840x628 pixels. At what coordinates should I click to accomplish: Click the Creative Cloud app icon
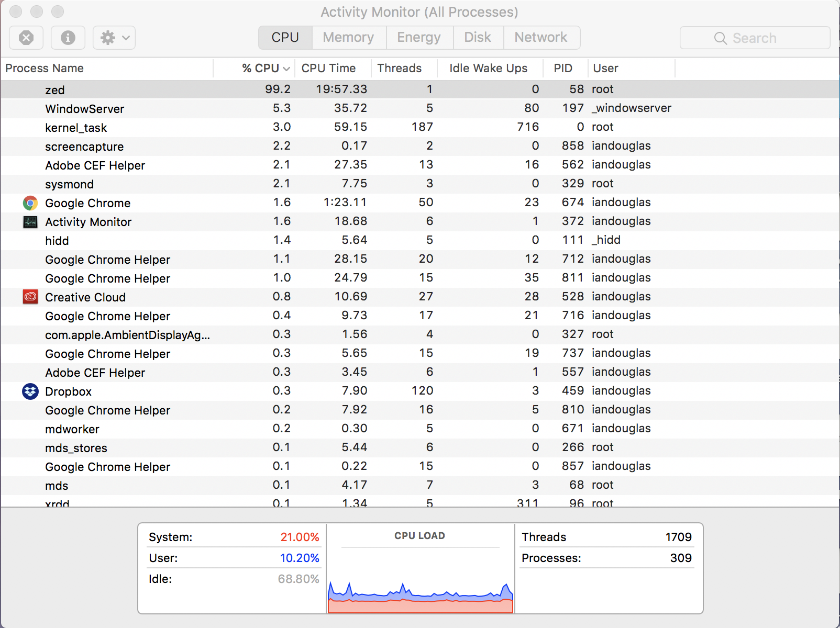coord(30,297)
